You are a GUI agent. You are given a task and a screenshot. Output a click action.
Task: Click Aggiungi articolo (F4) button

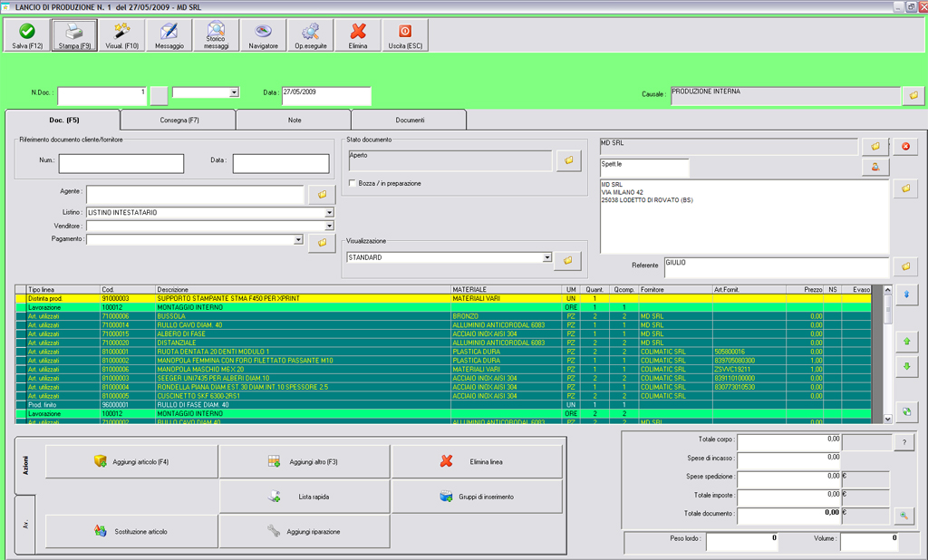(x=131, y=462)
